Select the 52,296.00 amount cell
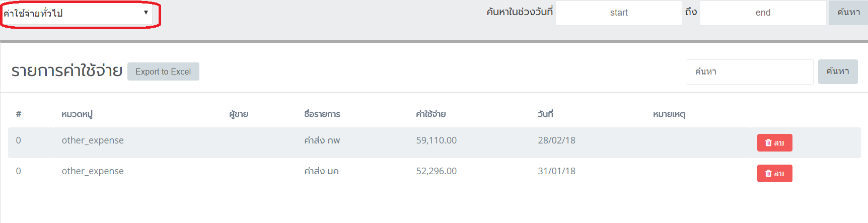This screenshot has height=223, width=868. pos(437,171)
